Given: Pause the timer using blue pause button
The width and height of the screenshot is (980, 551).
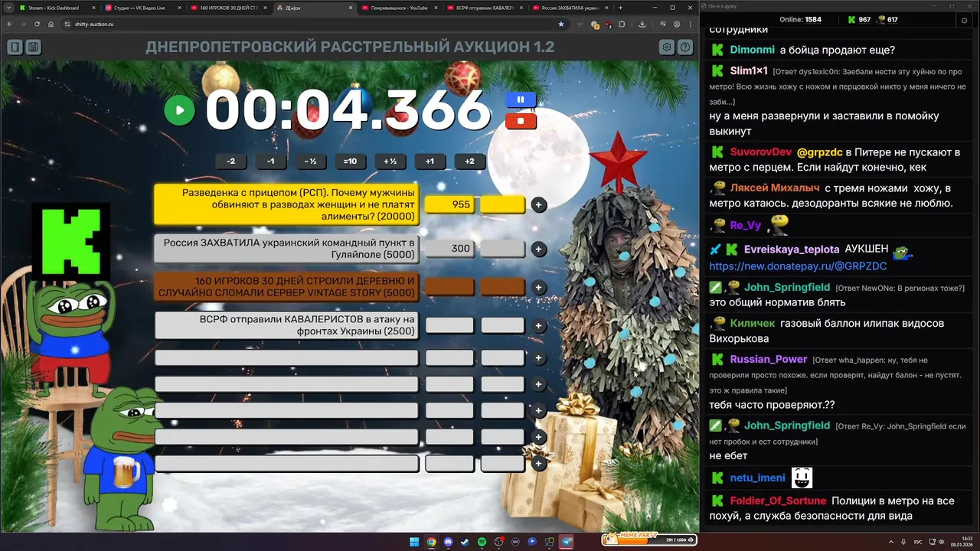Looking at the screenshot, I should click(521, 99).
